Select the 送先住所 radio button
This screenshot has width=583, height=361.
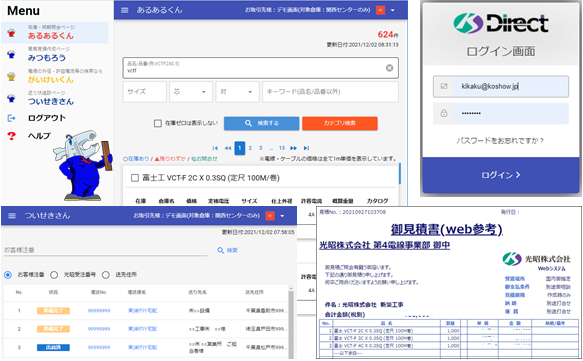(x=106, y=275)
